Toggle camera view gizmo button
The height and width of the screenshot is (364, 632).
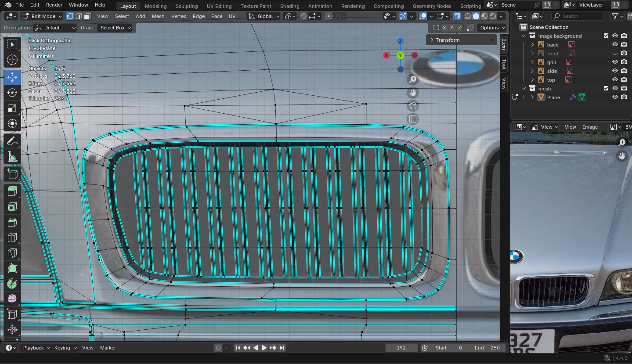(x=412, y=106)
